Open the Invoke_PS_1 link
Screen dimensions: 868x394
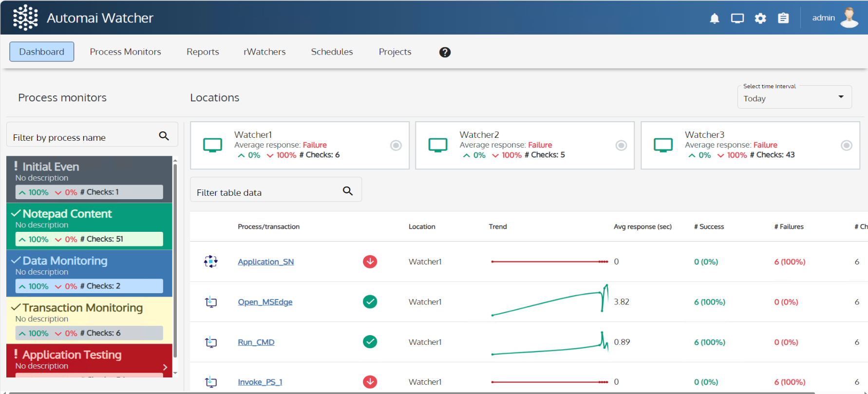tap(260, 382)
